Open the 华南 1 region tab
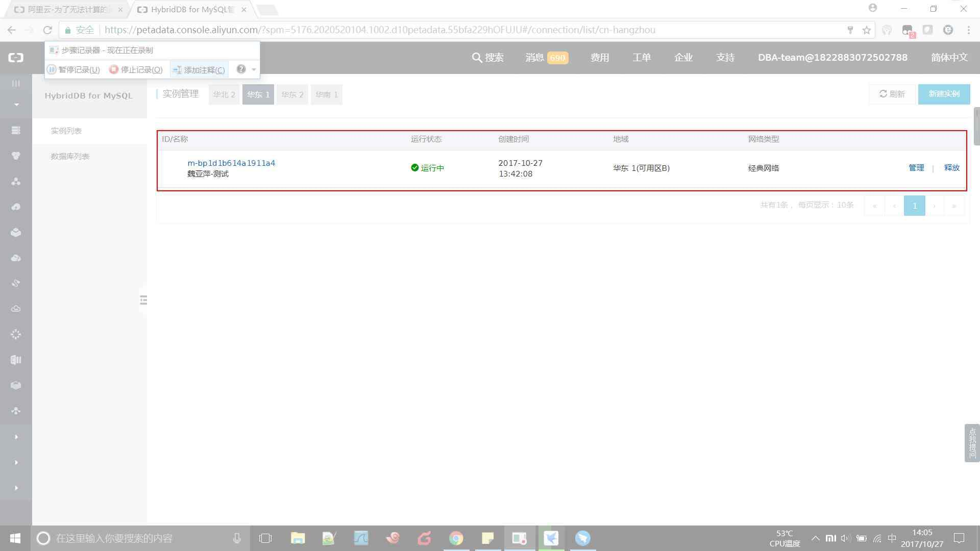Image resolution: width=980 pixels, height=551 pixels. click(327, 95)
